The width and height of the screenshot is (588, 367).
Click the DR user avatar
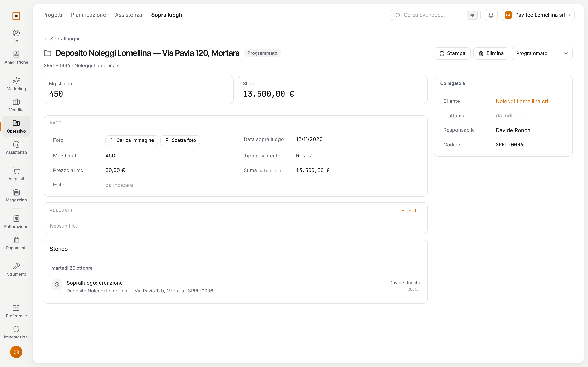16,352
